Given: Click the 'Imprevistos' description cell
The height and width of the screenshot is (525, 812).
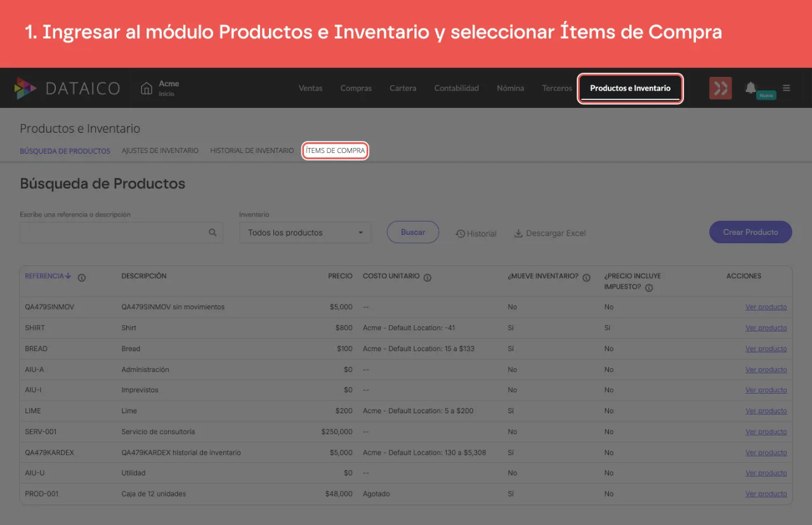Looking at the screenshot, I should pos(140,390).
